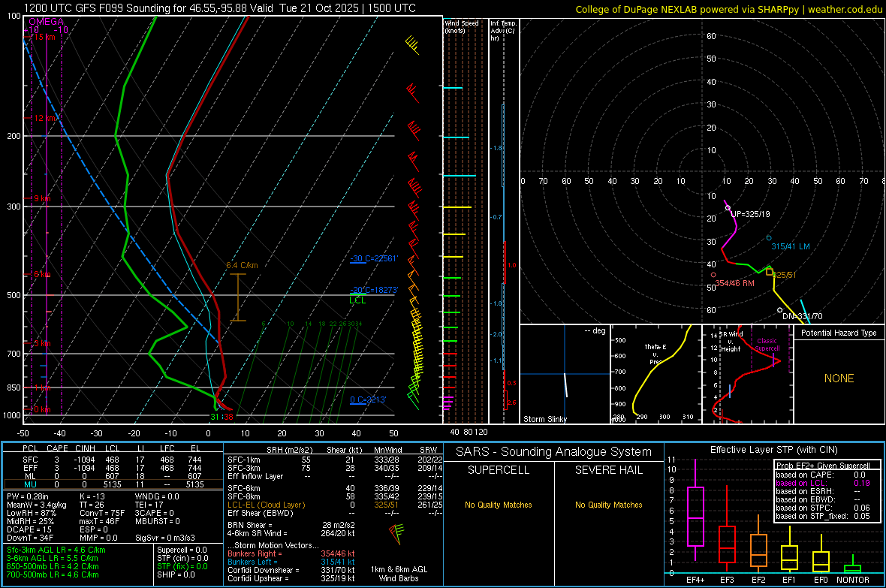Click the College of DuPage NEXLAB credit
Viewport: 886px width, 588px height.
(729, 9)
